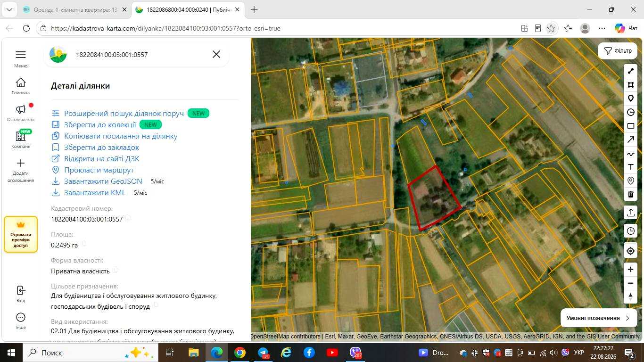Locate my position target icon

pyautogui.click(x=631, y=251)
